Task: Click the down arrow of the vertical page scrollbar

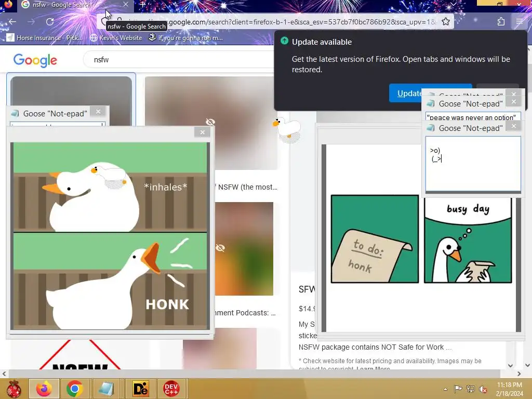Action: click(527, 365)
